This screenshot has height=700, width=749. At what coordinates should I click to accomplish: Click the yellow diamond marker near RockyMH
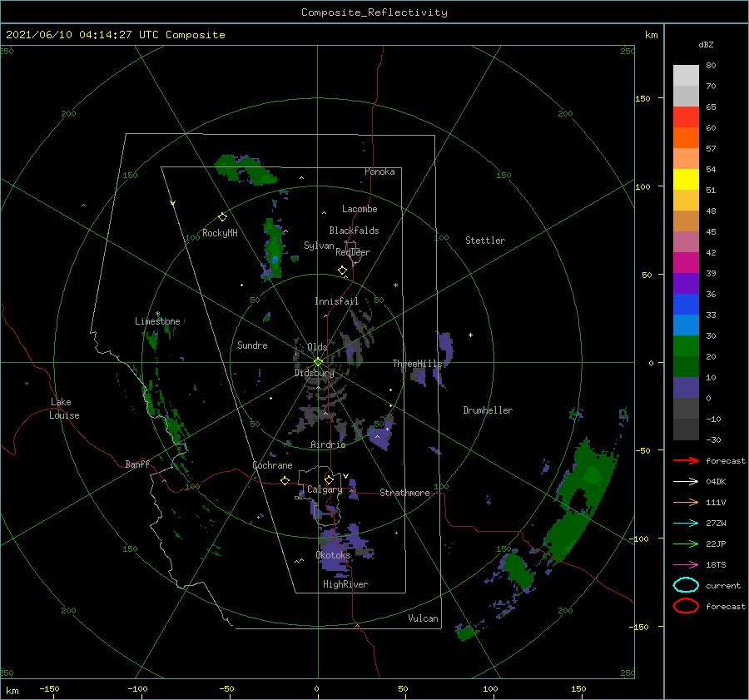222,217
